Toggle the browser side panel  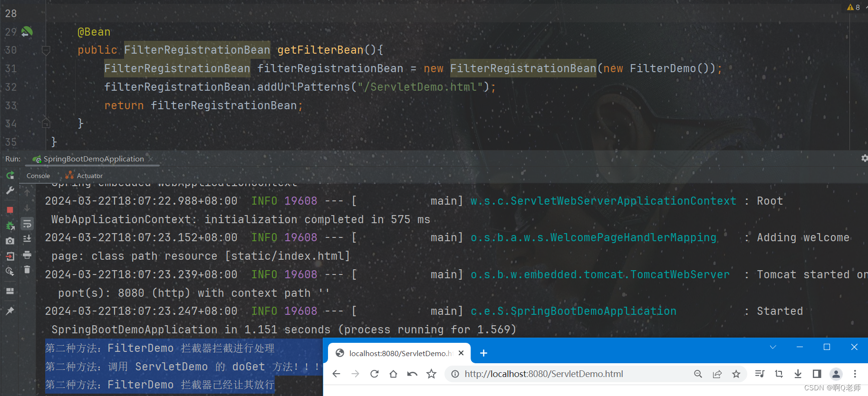817,374
